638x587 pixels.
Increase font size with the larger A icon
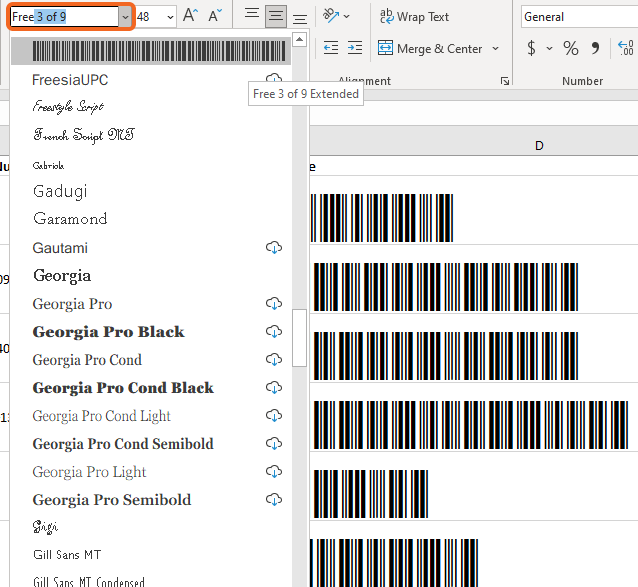(x=190, y=16)
